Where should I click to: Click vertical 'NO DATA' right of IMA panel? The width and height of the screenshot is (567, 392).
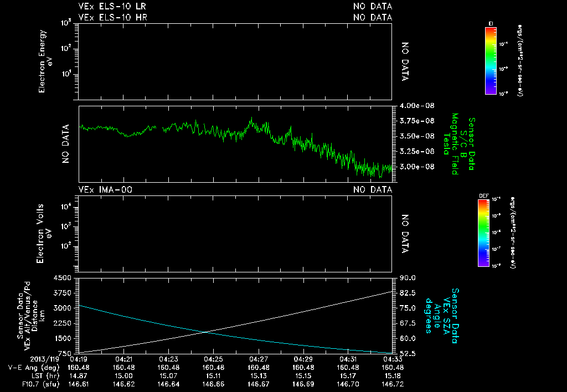coord(405,234)
